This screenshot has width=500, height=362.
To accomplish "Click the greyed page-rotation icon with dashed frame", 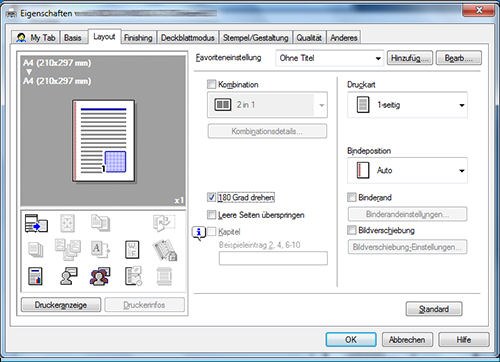I will [164, 223].
